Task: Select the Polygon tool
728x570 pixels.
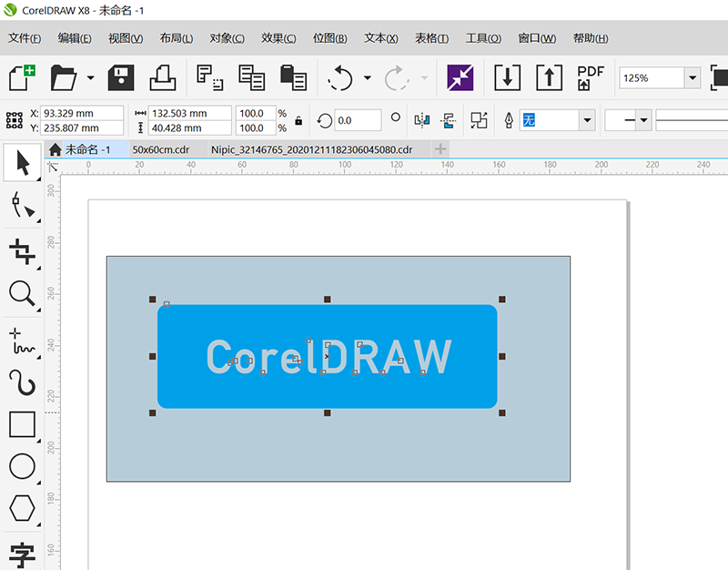Action: click(x=22, y=509)
